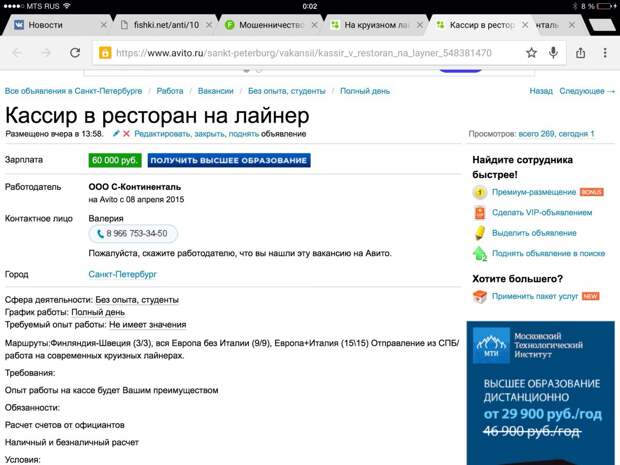Close the Новости tab
The width and height of the screenshot is (620, 465).
104,25
